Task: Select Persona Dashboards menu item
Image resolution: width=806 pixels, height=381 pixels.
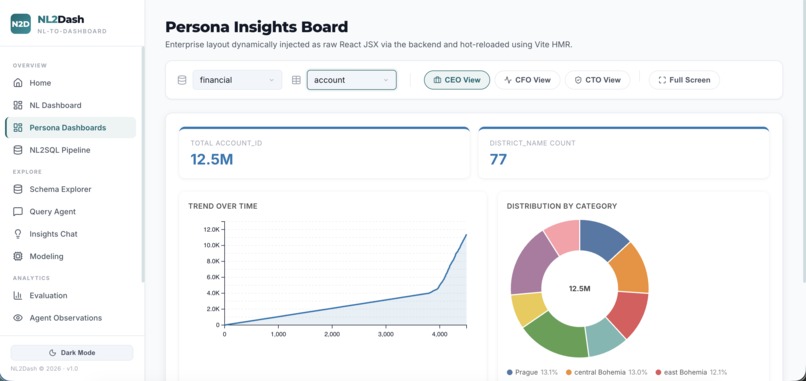Action: (x=71, y=128)
